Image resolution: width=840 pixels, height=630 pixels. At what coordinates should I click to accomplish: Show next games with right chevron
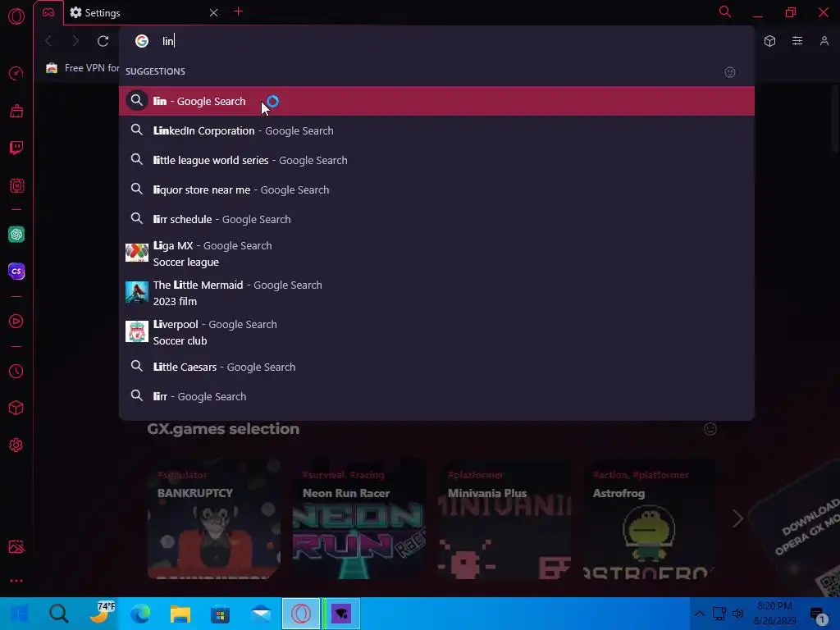[737, 518]
